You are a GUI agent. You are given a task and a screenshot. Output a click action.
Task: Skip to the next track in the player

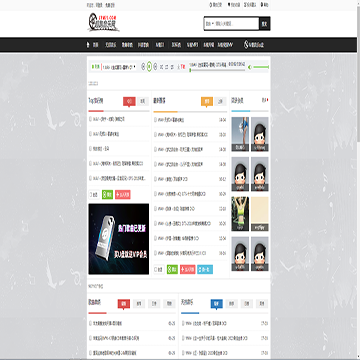[155, 67]
